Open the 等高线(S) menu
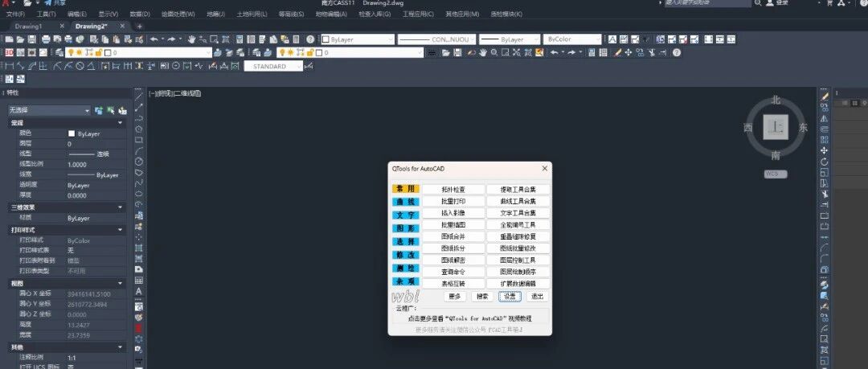Screen dimensions: 868x369 pyautogui.click(x=291, y=14)
